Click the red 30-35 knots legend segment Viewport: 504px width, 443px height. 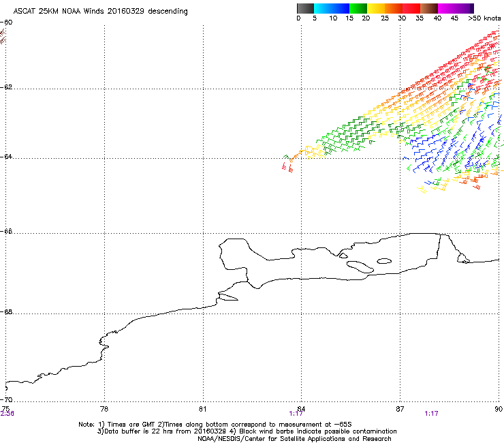(x=411, y=8)
